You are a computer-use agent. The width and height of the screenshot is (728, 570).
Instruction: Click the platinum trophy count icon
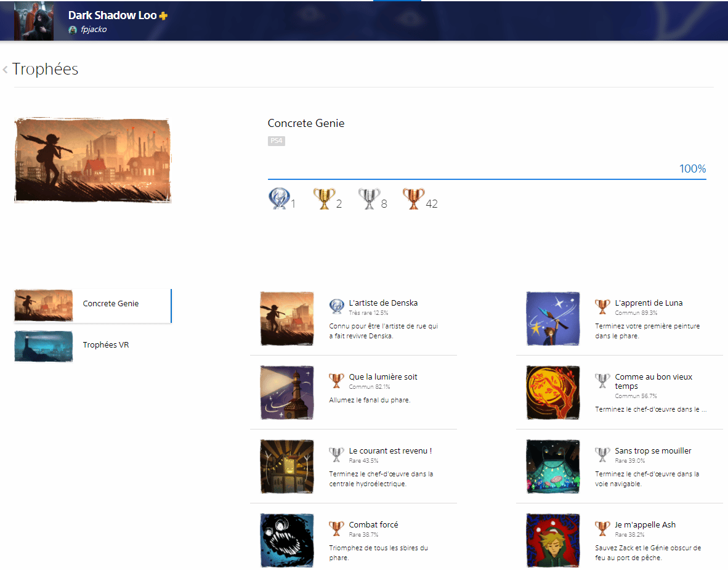click(279, 198)
